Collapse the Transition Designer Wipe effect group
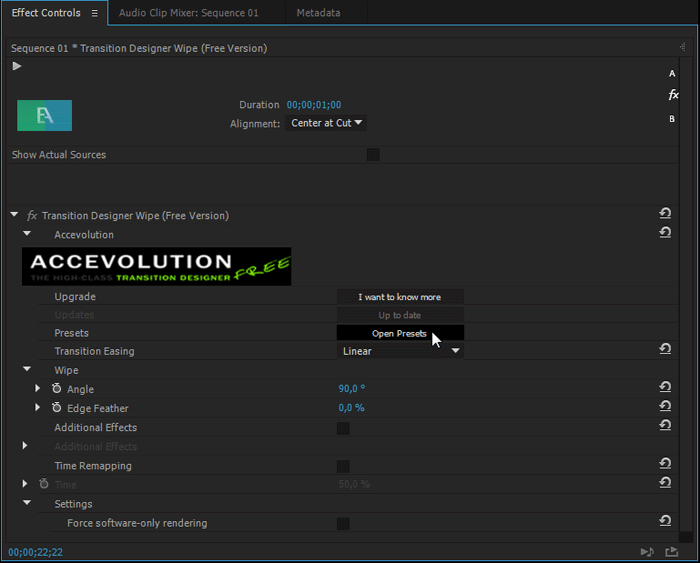The width and height of the screenshot is (700, 563). [14, 215]
